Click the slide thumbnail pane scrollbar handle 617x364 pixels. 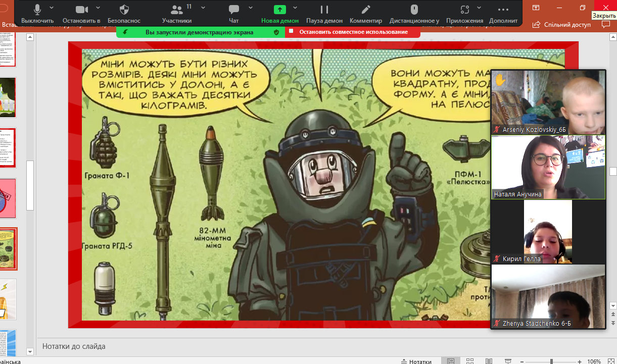(x=30, y=185)
